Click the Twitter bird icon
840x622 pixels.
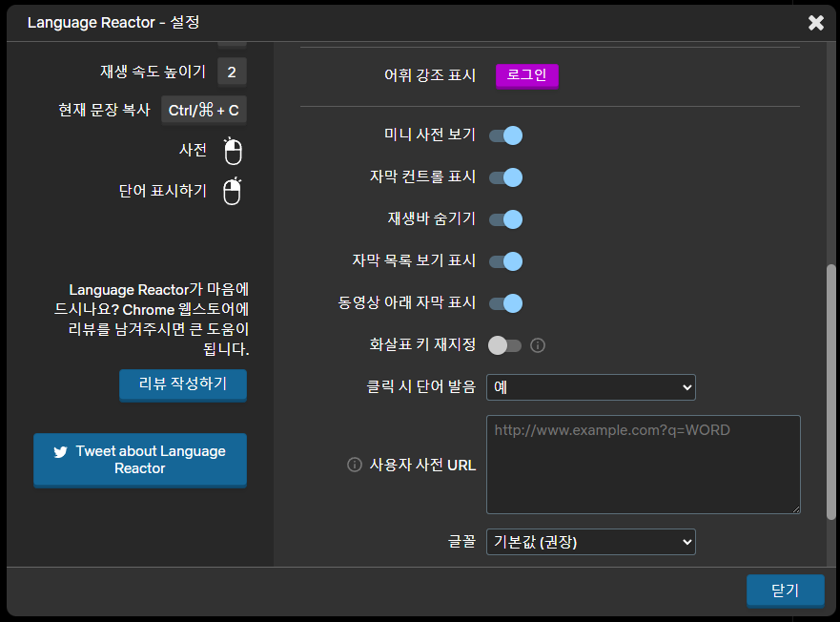[60, 452]
